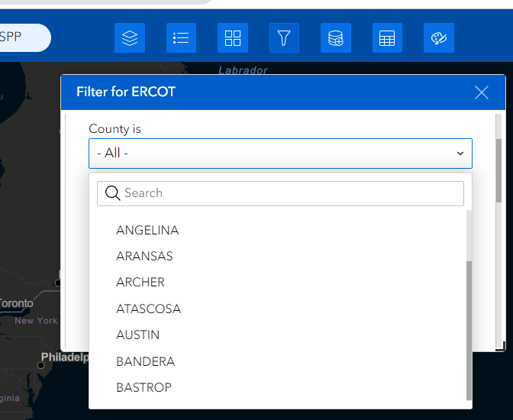Open the Layers stack icon
This screenshot has height=420, width=513.
point(130,38)
